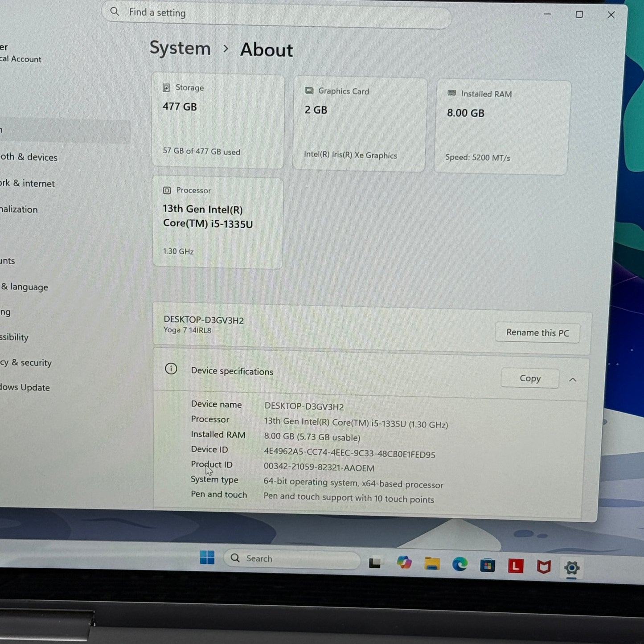The image size is (644, 644).
Task: Click the Installed RAM icon
Action: click(451, 93)
